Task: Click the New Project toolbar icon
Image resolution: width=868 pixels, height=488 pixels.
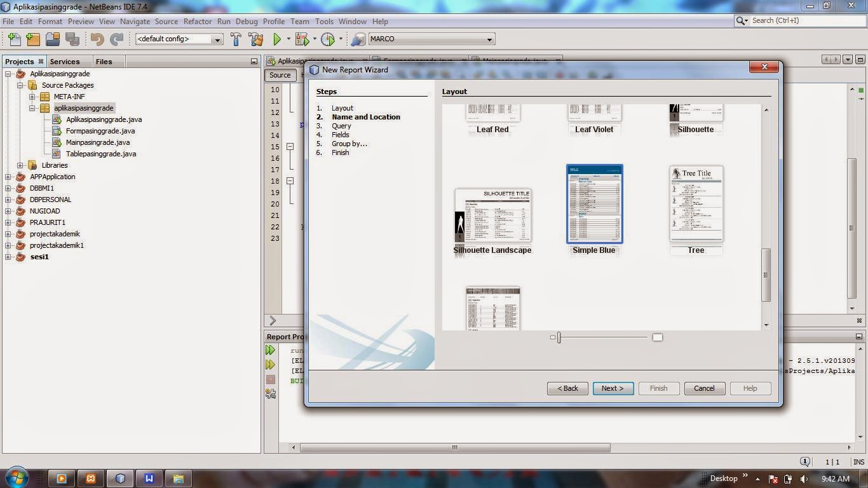Action: point(33,39)
